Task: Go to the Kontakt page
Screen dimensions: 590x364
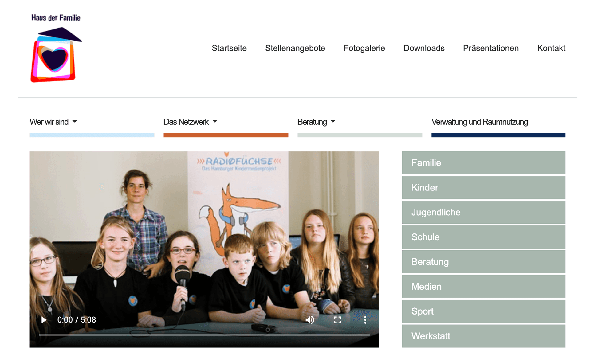Action: click(x=551, y=48)
